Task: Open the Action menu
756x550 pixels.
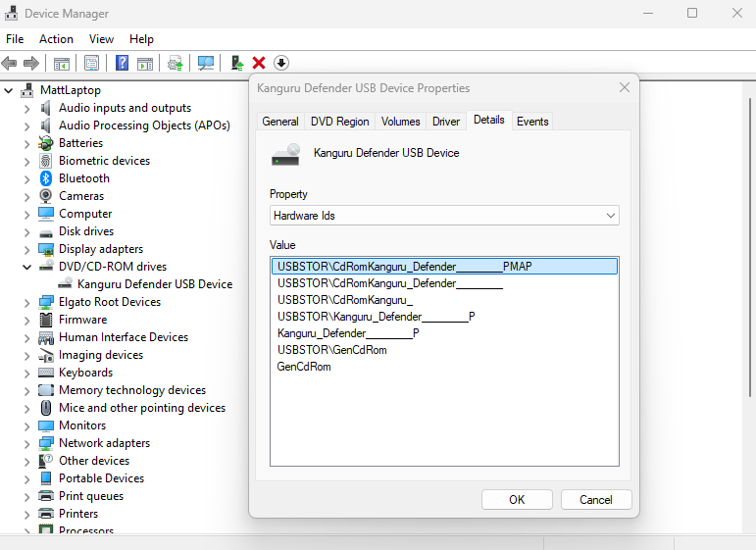Action: click(x=56, y=39)
